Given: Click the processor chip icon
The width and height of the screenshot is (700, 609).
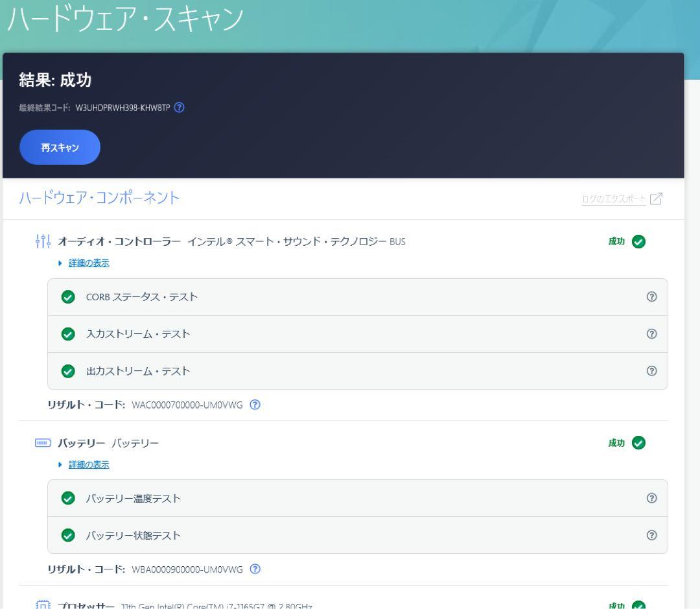Looking at the screenshot, I should tap(43, 605).
